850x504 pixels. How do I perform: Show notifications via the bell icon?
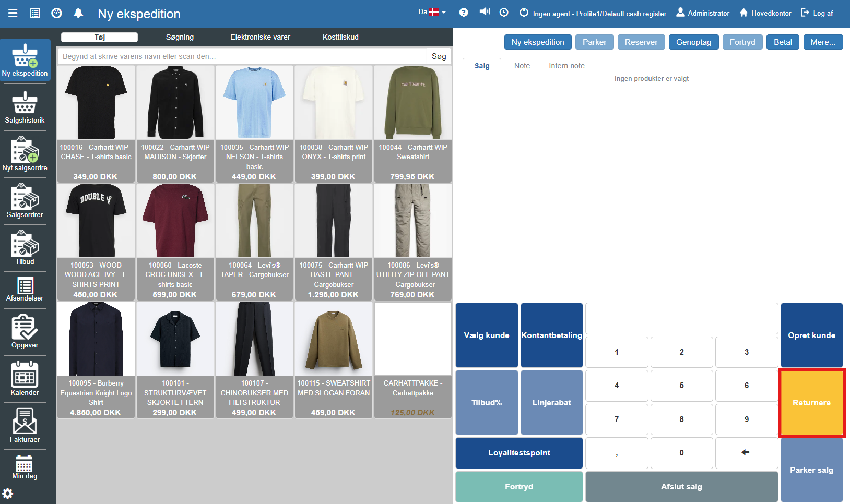click(x=78, y=14)
